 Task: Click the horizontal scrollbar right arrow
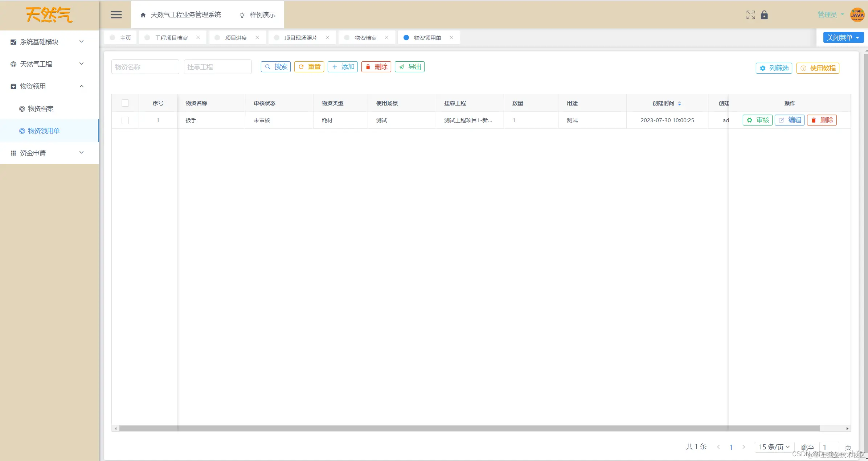pos(847,428)
